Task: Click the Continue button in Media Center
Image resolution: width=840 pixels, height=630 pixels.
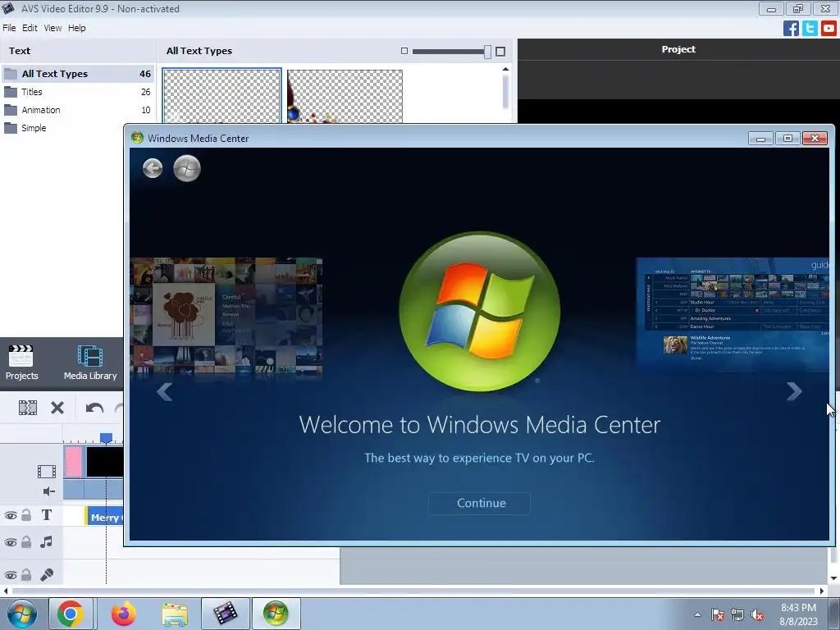Action: pyautogui.click(x=479, y=503)
